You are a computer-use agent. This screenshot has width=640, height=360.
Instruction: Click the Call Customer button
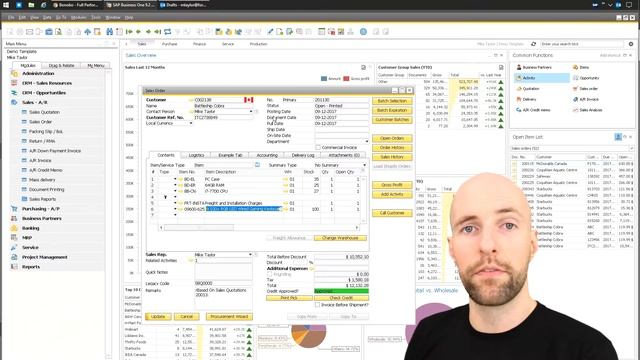click(392, 213)
